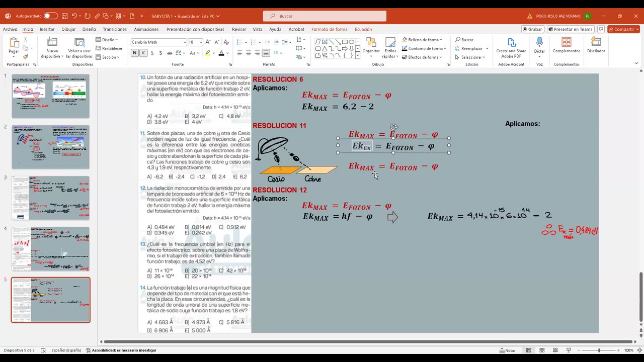Switch to the Transiciones tab
Image resolution: width=644 pixels, height=362 pixels.
tap(115, 29)
